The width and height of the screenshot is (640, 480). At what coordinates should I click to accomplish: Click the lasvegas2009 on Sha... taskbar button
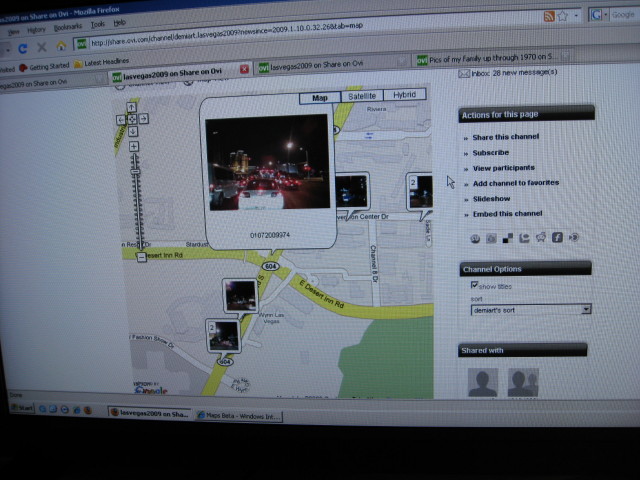[x=149, y=413]
